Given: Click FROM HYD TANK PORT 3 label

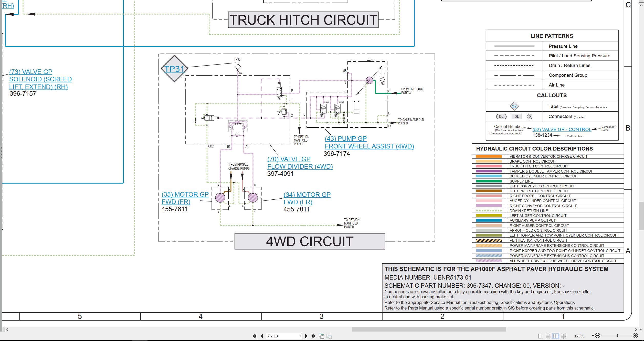Looking at the screenshot, I should [x=412, y=91].
